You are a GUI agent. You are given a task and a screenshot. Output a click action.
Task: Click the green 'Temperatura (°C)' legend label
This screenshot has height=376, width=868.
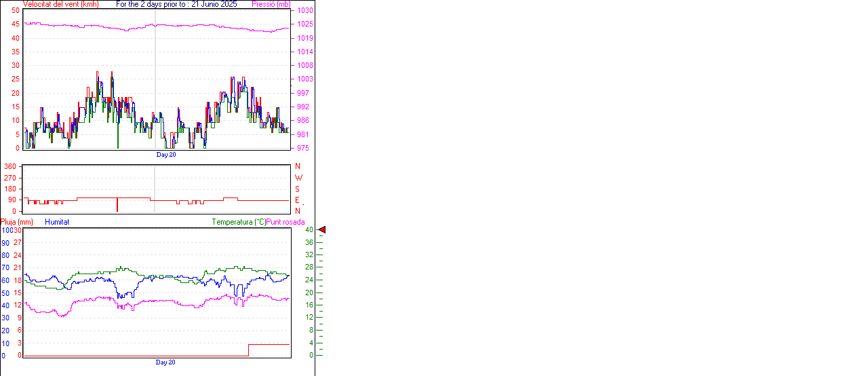239,222
